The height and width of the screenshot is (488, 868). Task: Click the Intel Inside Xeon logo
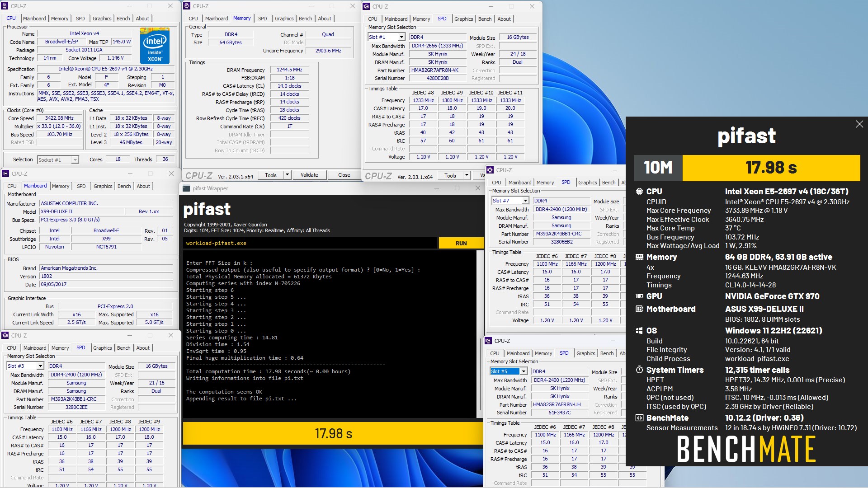pos(155,46)
